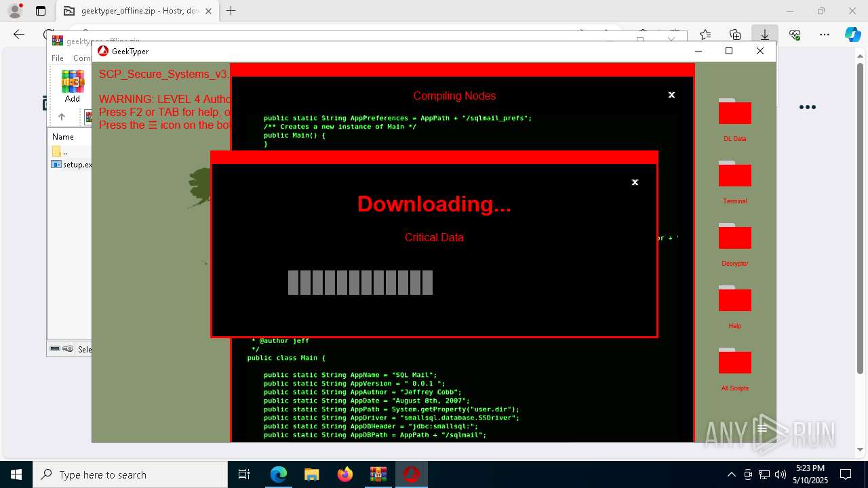Open a new browser tab
This screenshot has height=488, width=868.
click(x=231, y=11)
